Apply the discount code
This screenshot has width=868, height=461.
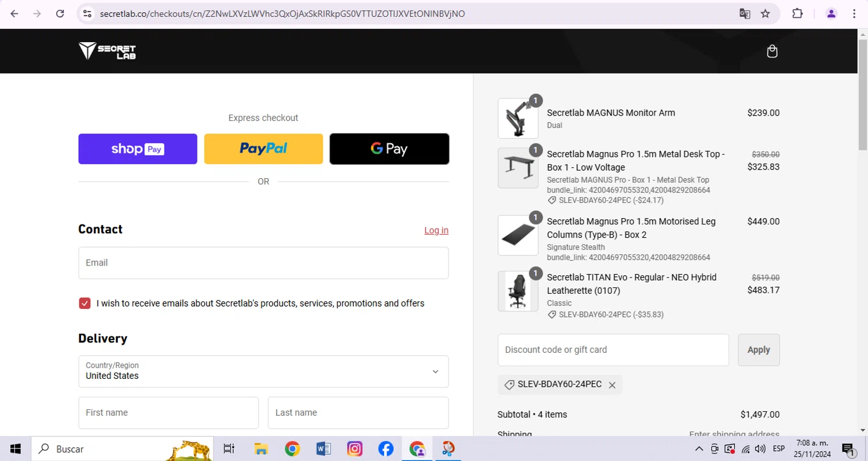point(759,350)
